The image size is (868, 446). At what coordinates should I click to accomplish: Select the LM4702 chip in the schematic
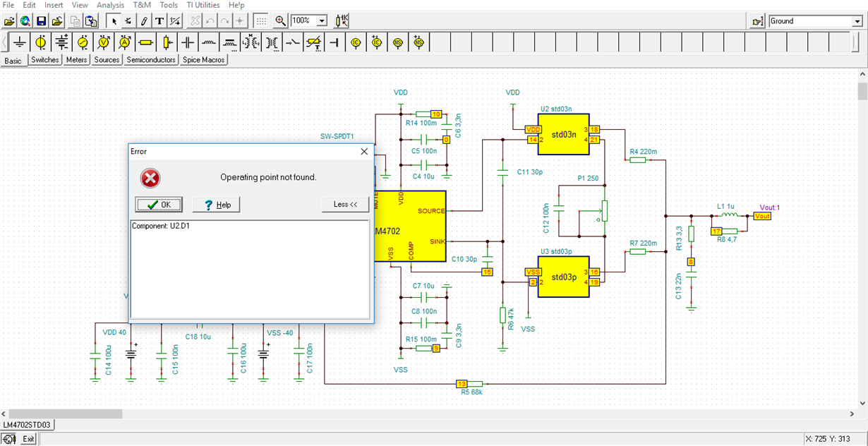411,226
